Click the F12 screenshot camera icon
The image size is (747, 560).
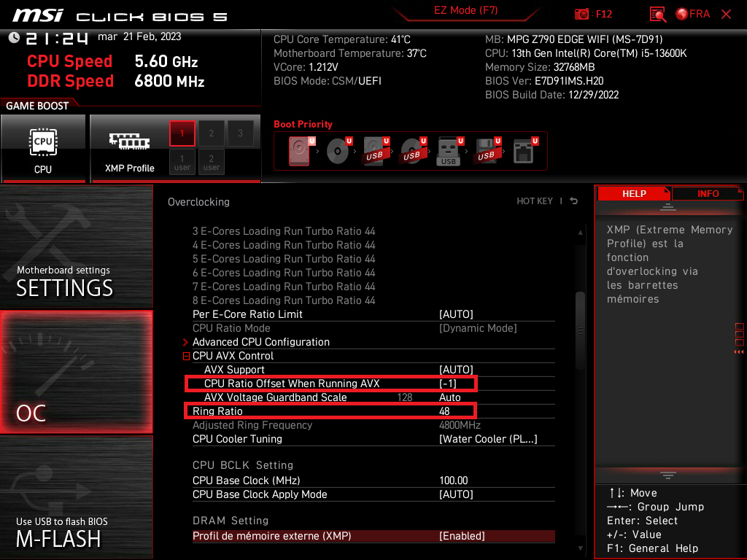[581, 15]
